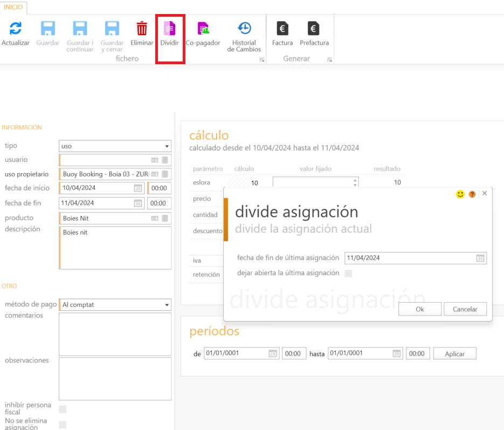Click the orange help icon in dialog
The width and height of the screenshot is (504, 430).
(x=472, y=194)
